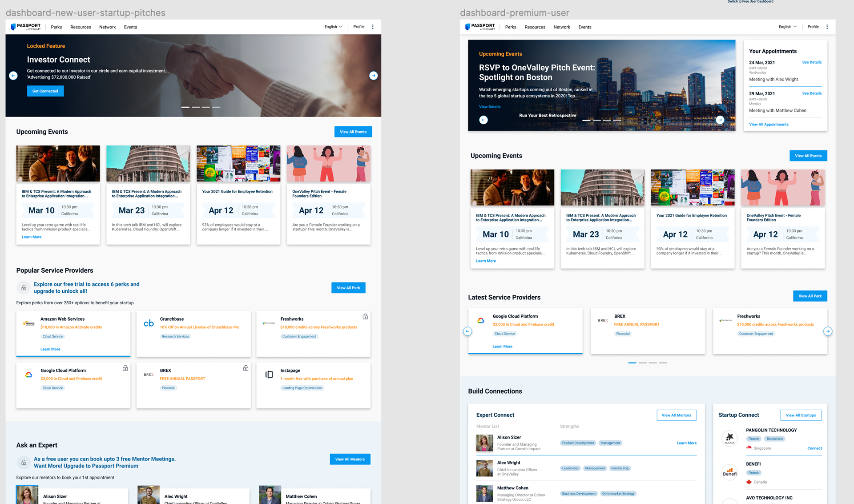Click Amazon Web Services logo icon
Screen dimensions: 854x504
28,323
